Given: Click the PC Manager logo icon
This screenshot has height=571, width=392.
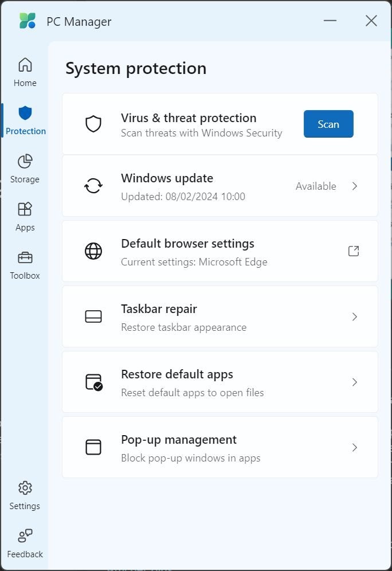Looking at the screenshot, I should click(x=28, y=21).
